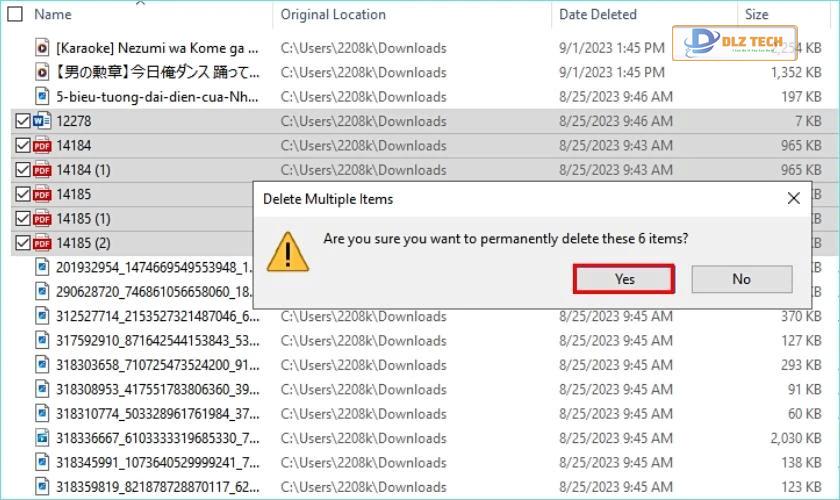The image size is (840, 500).
Task: Click the image icon of 318359819 file
Action: point(42,487)
